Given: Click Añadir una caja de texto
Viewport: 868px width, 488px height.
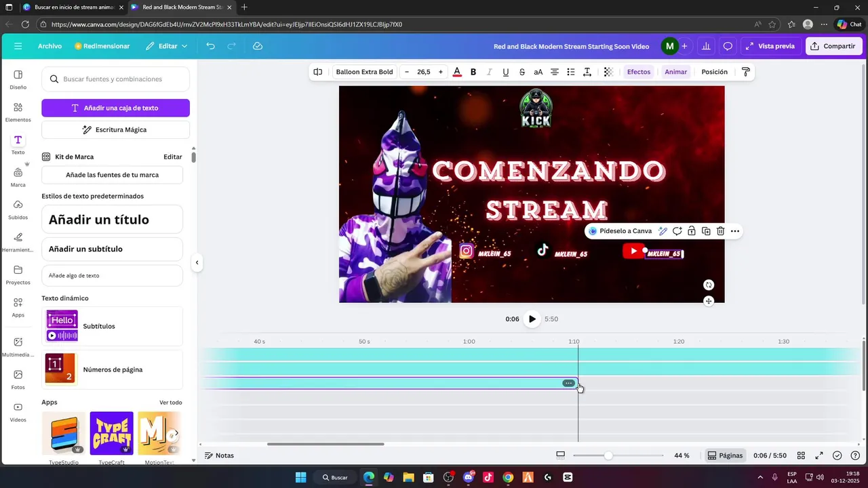Looking at the screenshot, I should (115, 108).
